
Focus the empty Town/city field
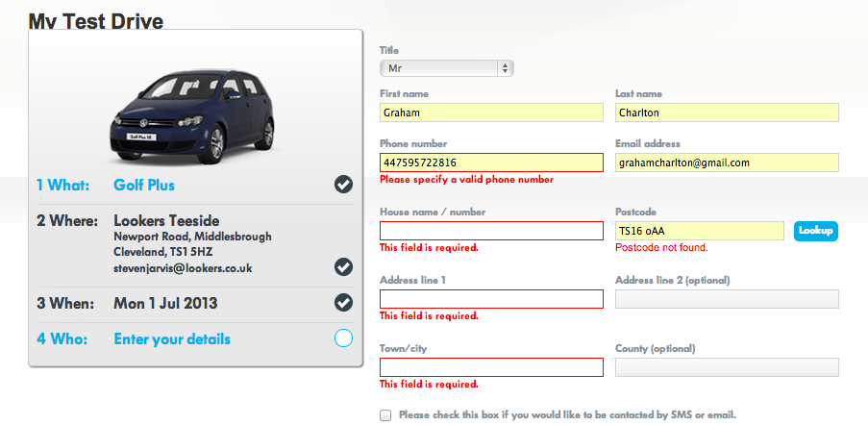point(491,367)
